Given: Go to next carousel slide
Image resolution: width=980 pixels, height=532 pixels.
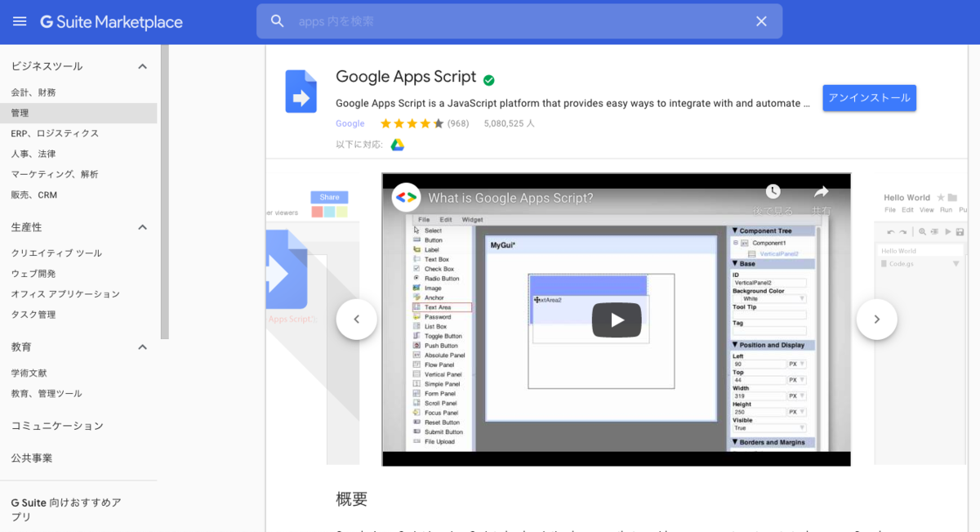Looking at the screenshot, I should tap(876, 320).
